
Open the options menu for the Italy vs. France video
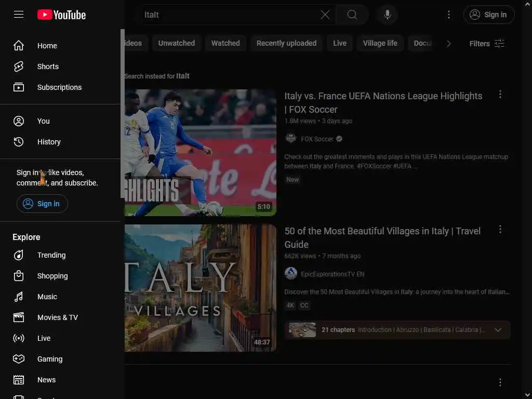tap(500, 95)
